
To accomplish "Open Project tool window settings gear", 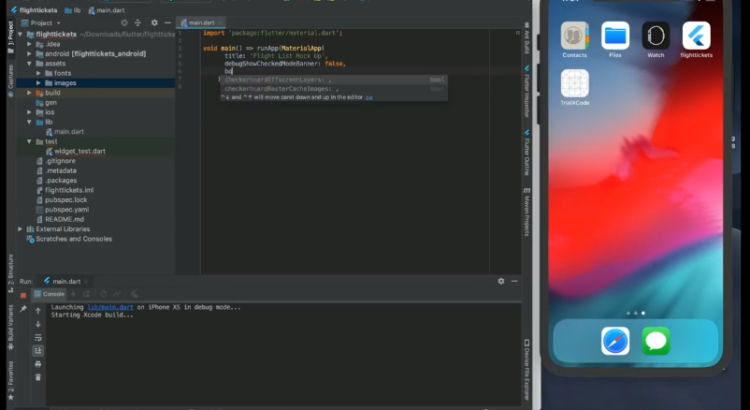I will (x=154, y=22).
